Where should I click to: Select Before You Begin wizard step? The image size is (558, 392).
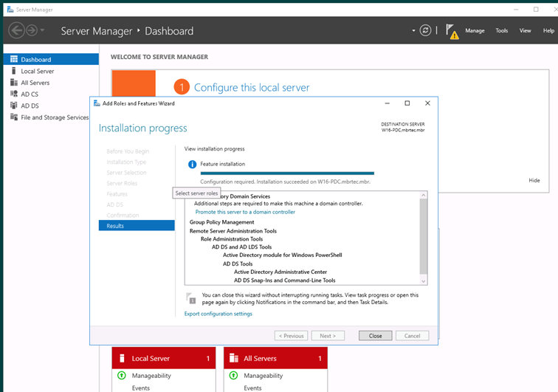[x=128, y=151]
